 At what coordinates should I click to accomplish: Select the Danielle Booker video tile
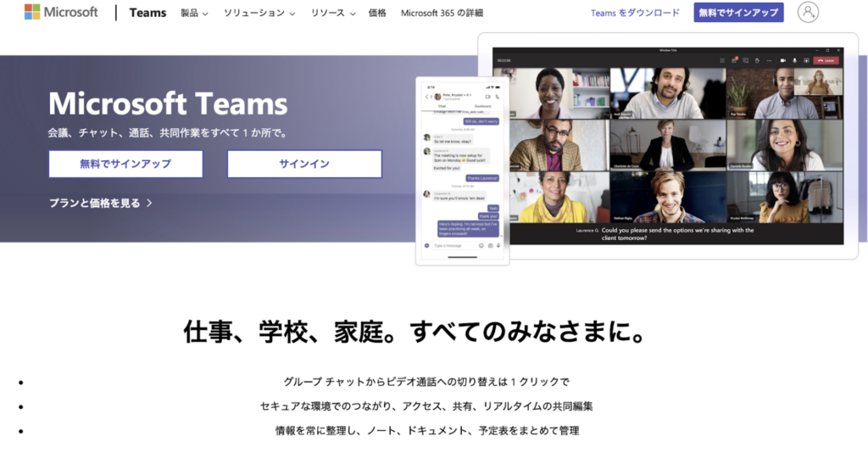click(x=784, y=145)
